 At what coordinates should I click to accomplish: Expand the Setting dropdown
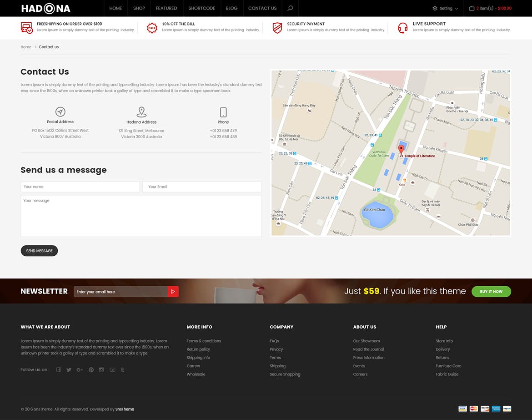tap(445, 8)
